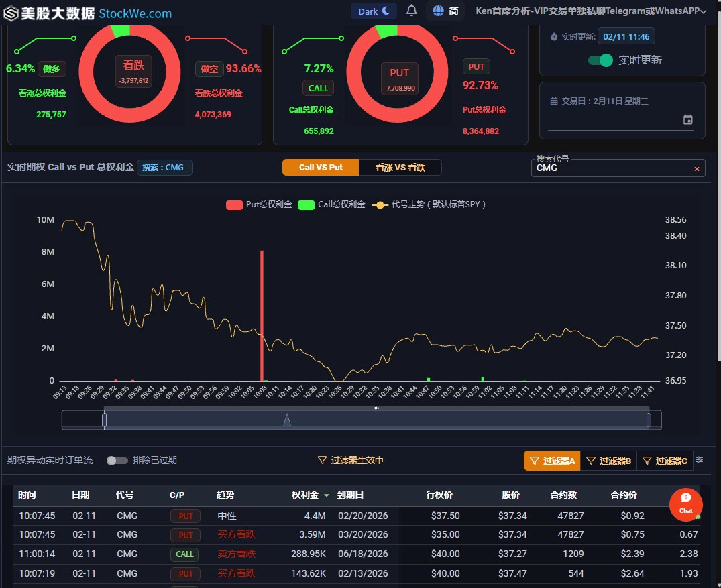
Task: Open the calendar date picker icon
Action: (x=687, y=120)
